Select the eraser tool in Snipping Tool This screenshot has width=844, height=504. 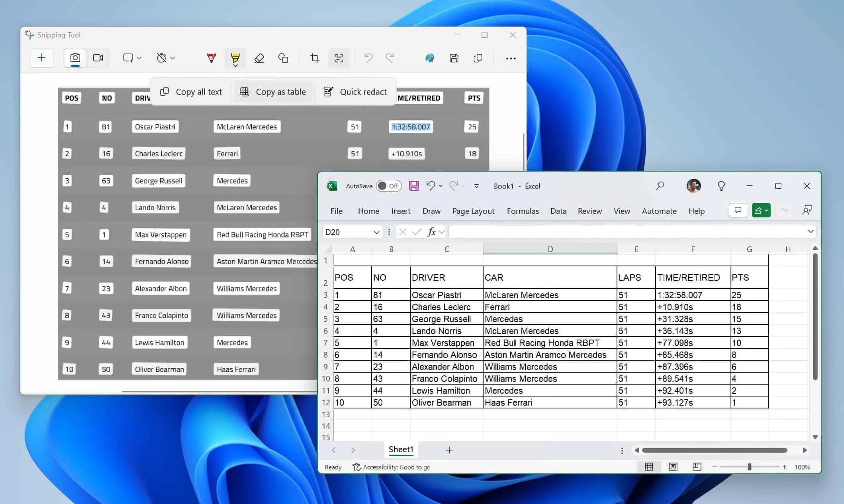(259, 58)
